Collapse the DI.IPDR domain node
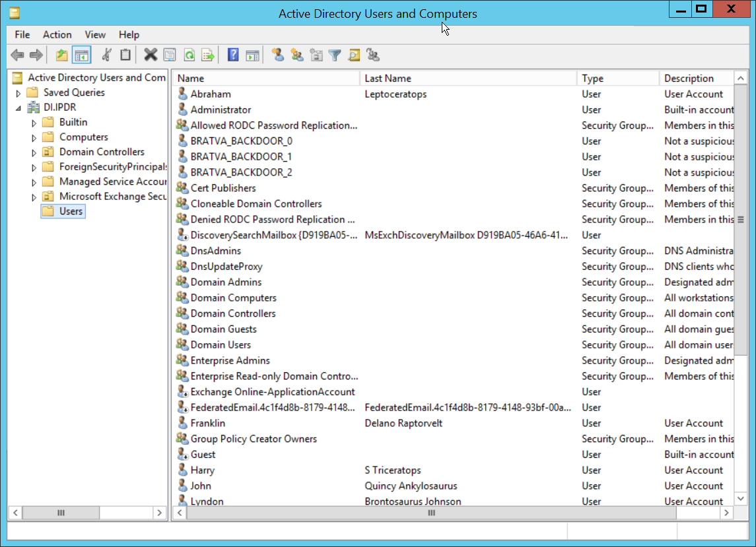The height and width of the screenshot is (547, 756). pos(18,108)
